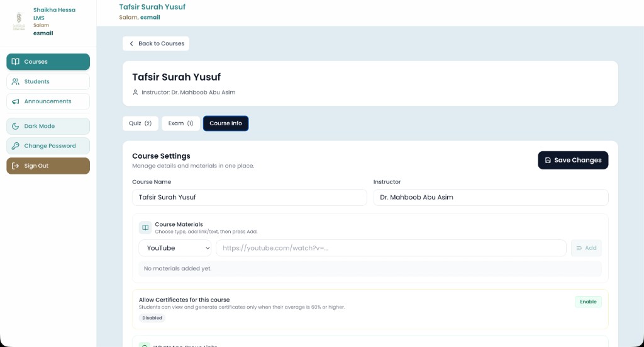Click the Shaikha Hessa LMS logo
Screen dimensions: 644x347
(19, 21)
